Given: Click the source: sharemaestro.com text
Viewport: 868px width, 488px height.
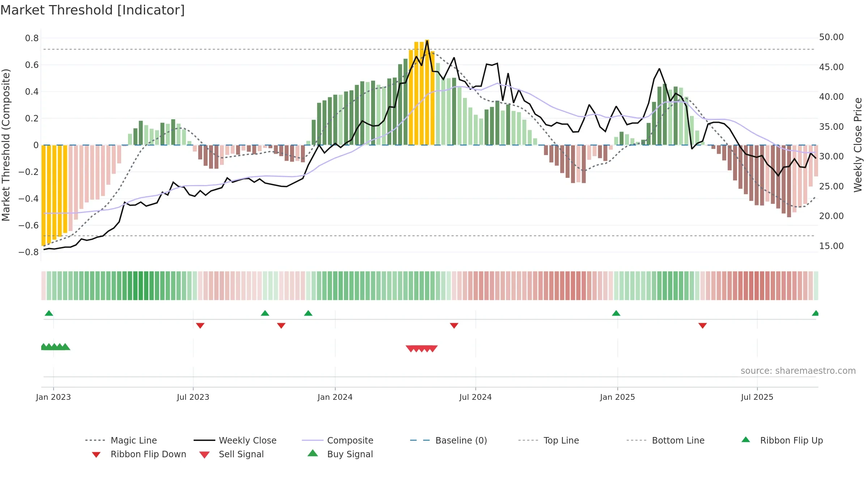Looking at the screenshot, I should point(798,371).
